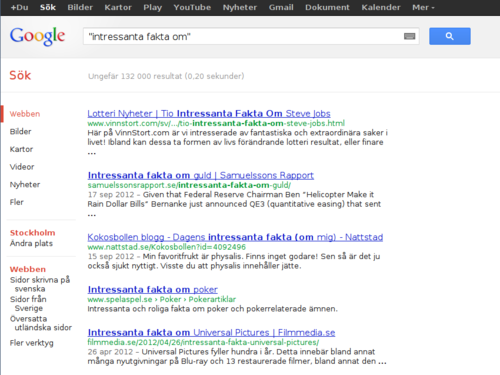Switch to Bilder in the left sidebar

20,132
